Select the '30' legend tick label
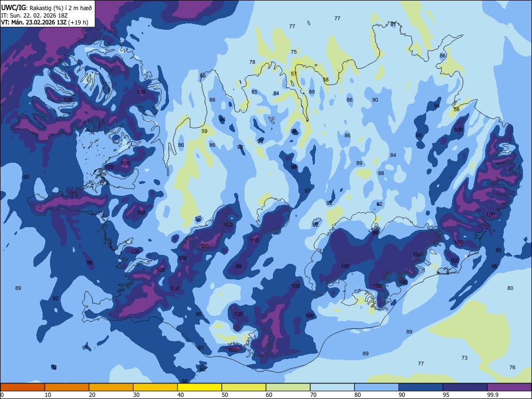This screenshot has width=532, height=399. 136,395
